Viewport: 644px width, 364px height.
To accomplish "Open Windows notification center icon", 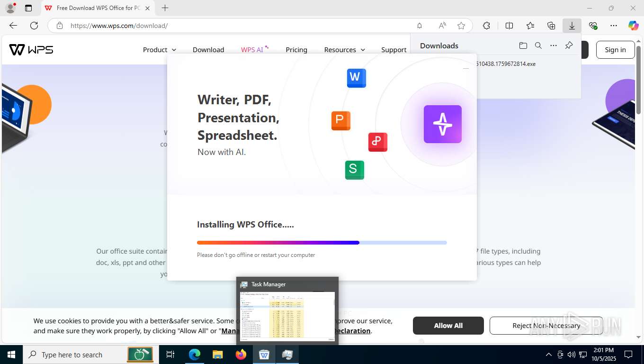I will click(628, 355).
